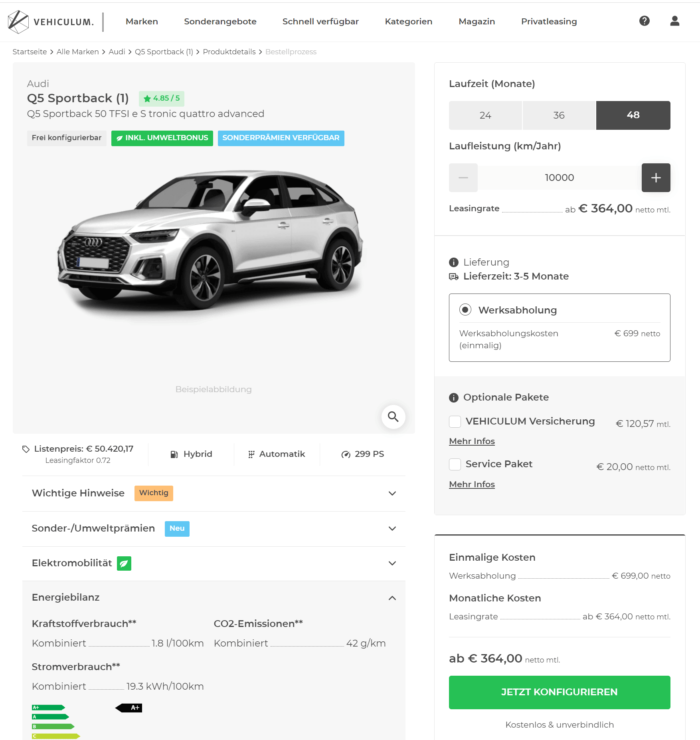Enable the VEHICULUM Versicherung checkbox
700x740 pixels.
tap(455, 421)
